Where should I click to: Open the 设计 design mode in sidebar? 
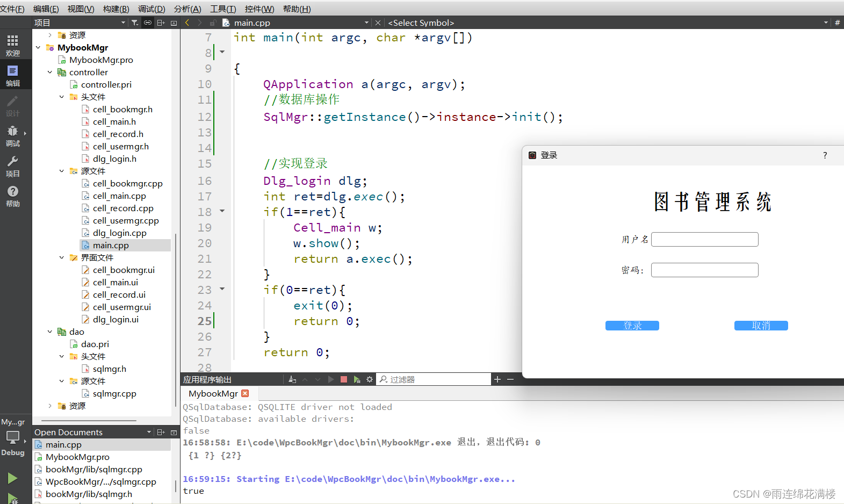click(x=13, y=106)
